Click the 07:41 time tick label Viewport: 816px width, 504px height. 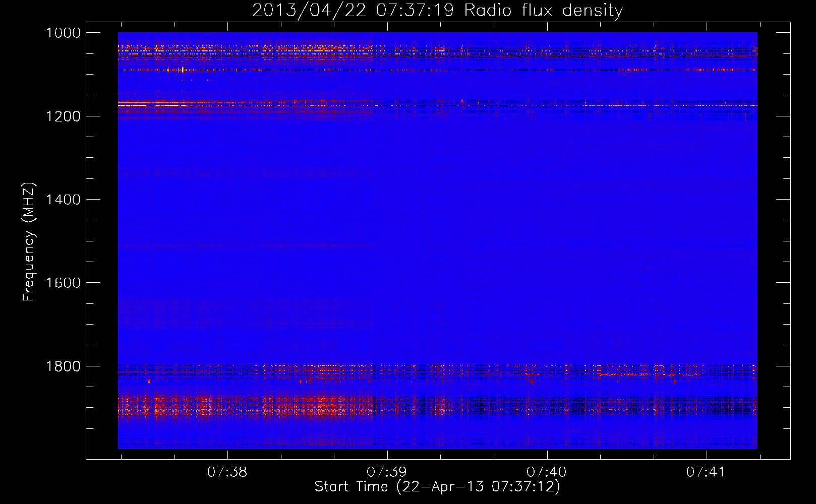pyautogui.click(x=706, y=472)
